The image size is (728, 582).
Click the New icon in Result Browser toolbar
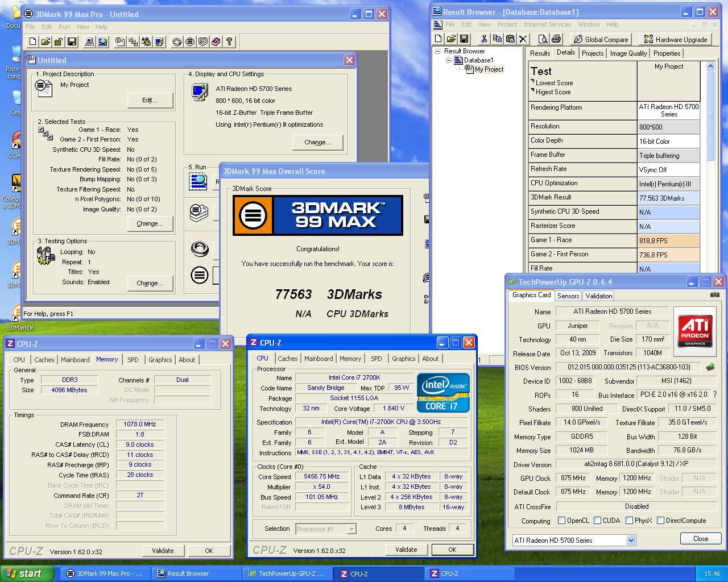click(438, 39)
